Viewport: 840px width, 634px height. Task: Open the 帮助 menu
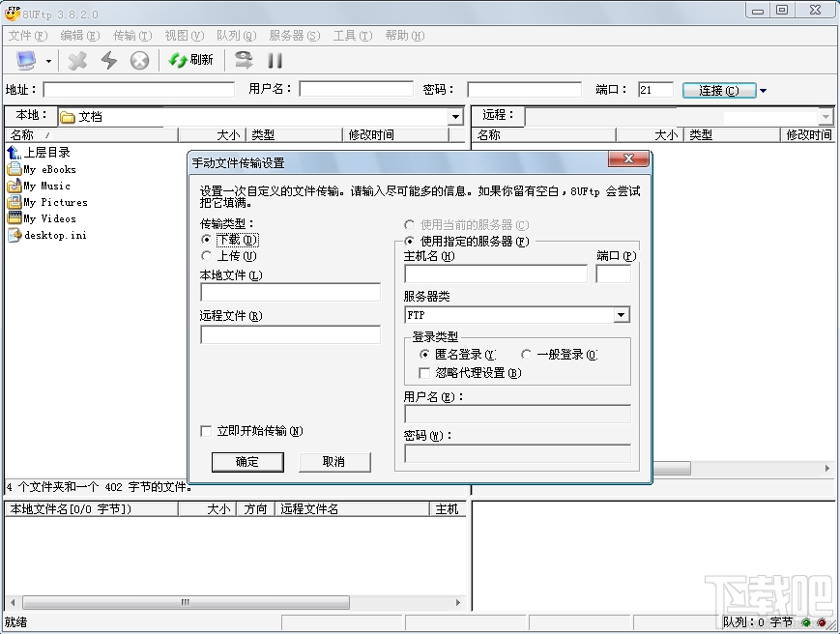pyautogui.click(x=404, y=36)
